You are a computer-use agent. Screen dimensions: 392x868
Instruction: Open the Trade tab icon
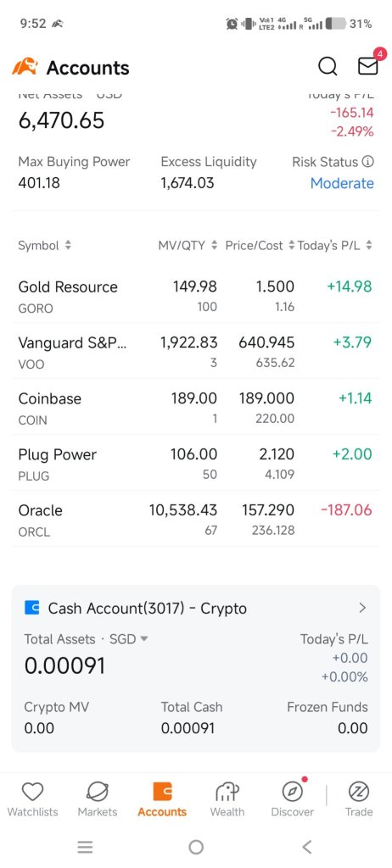click(x=359, y=799)
